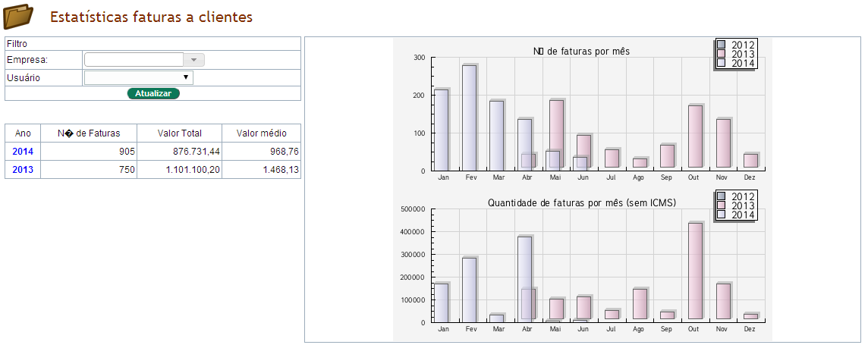Open the 2014 year link
The image size is (868, 348).
click(x=23, y=151)
